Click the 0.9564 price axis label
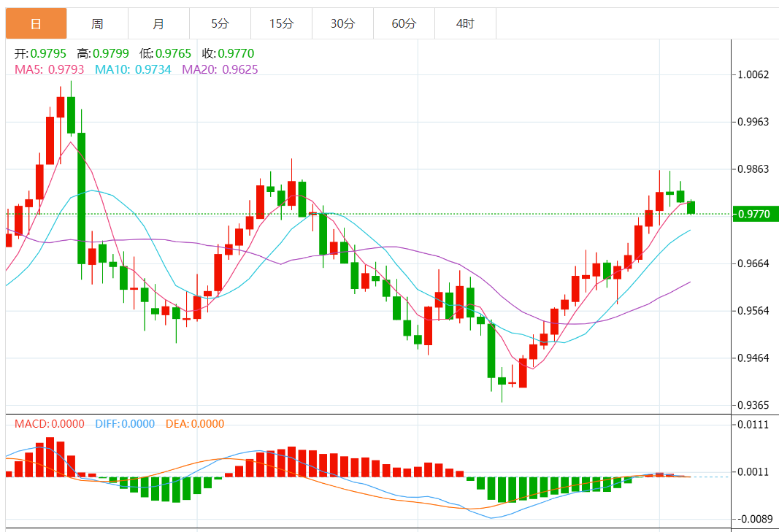 [753, 310]
